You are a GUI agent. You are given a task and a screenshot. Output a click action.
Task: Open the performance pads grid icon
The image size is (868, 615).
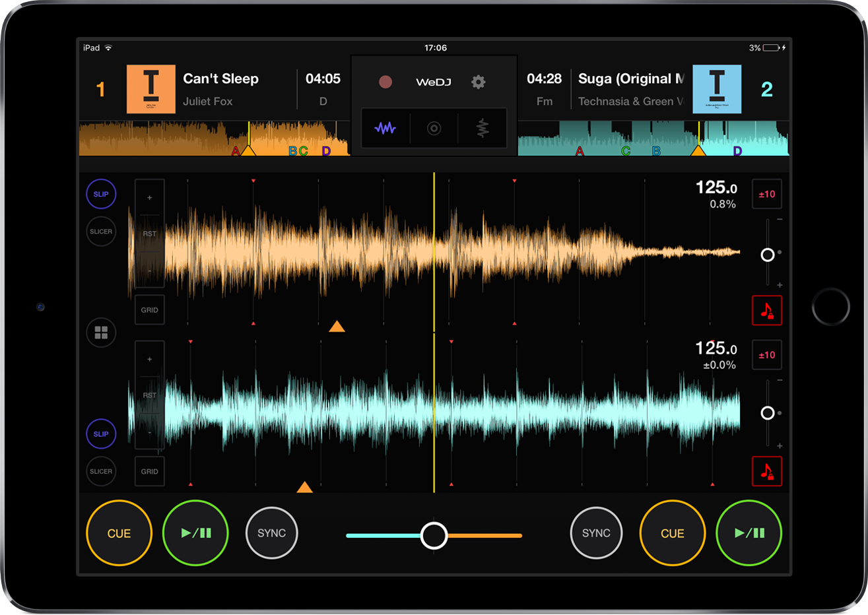coord(101,333)
